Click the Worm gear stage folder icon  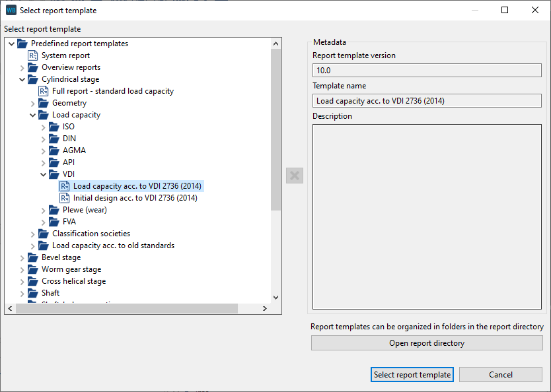(x=33, y=269)
